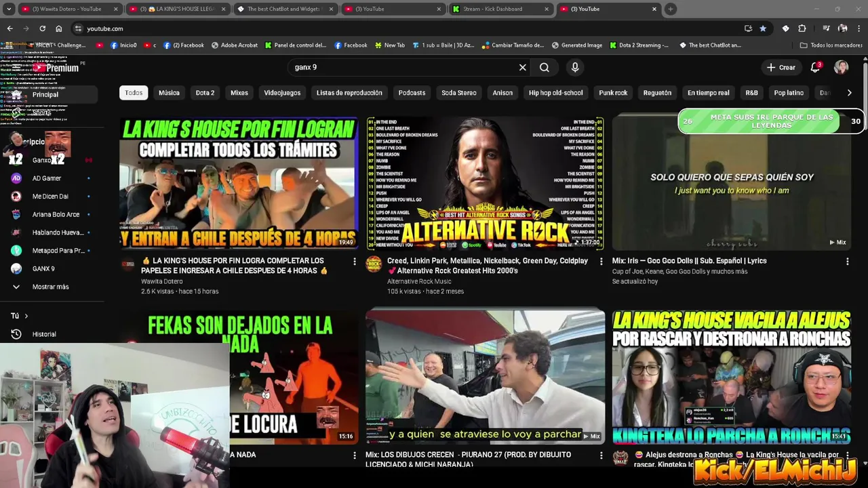Select the Todos filter chip

coord(134,93)
